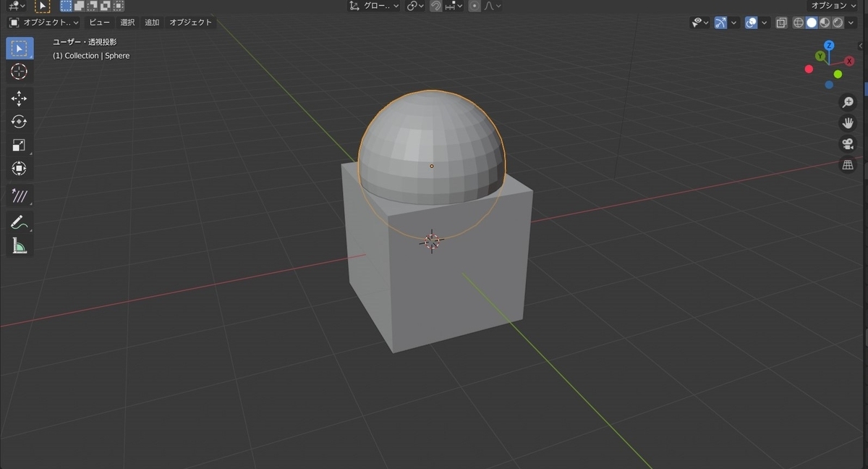Select the 3D Cursor tool
The image size is (868, 469).
point(20,72)
